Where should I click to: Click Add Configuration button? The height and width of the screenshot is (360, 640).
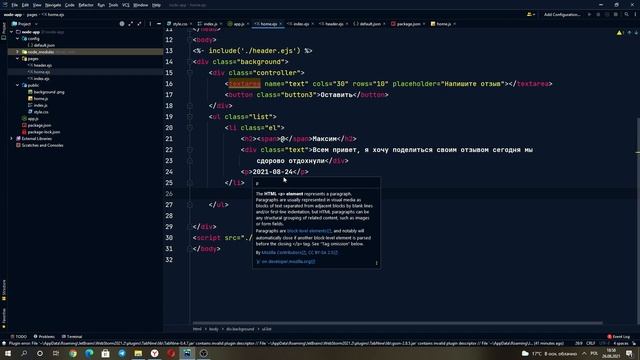tap(562, 14)
